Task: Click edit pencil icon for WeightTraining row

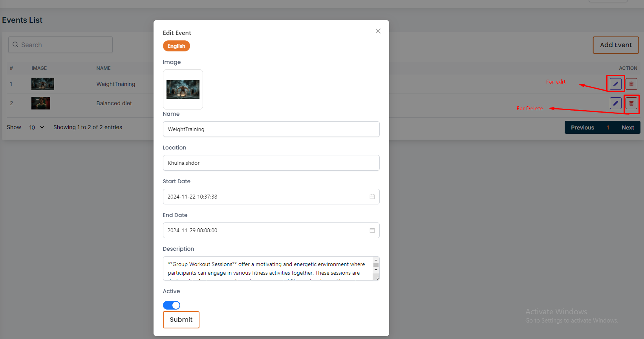Action: (615, 84)
